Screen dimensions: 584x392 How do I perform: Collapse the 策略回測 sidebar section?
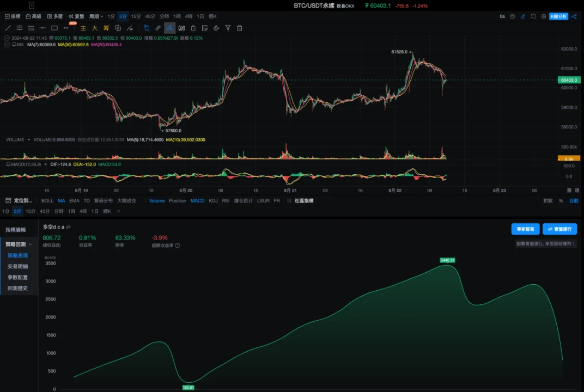tap(30, 244)
